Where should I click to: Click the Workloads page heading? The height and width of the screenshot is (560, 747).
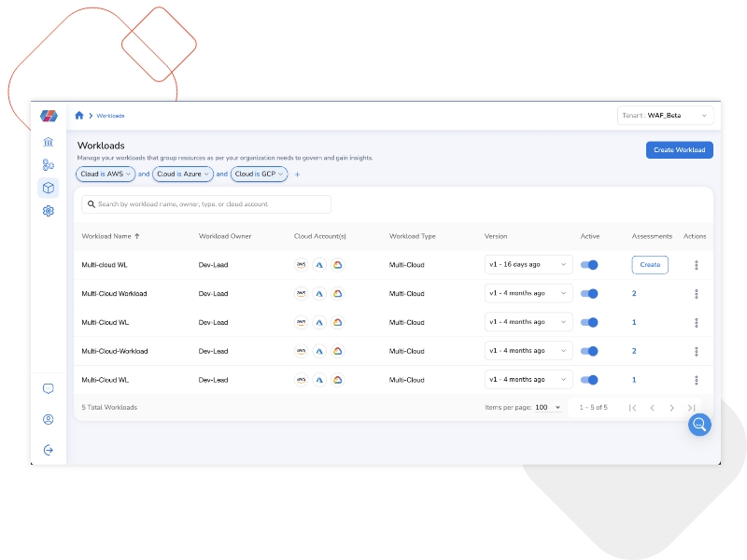coord(101,146)
